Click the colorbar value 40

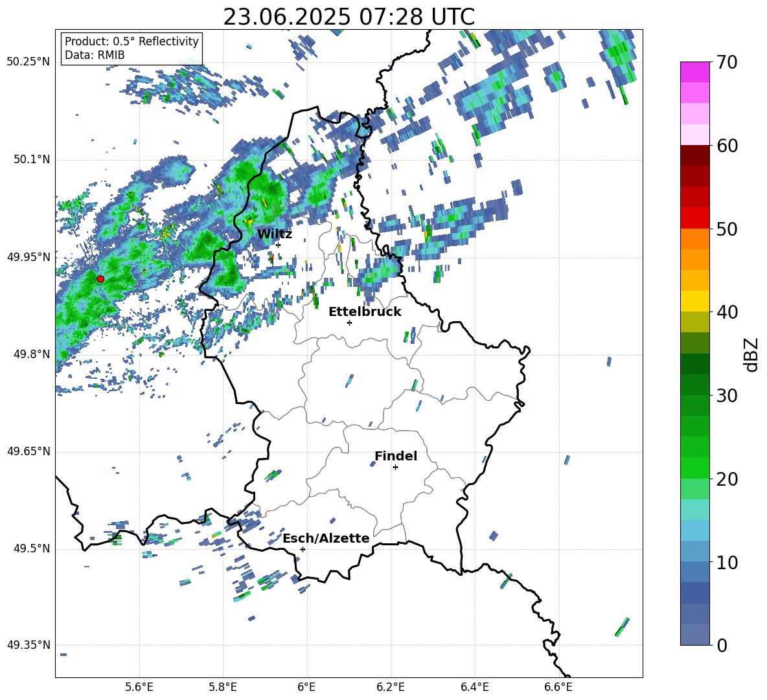click(727, 312)
